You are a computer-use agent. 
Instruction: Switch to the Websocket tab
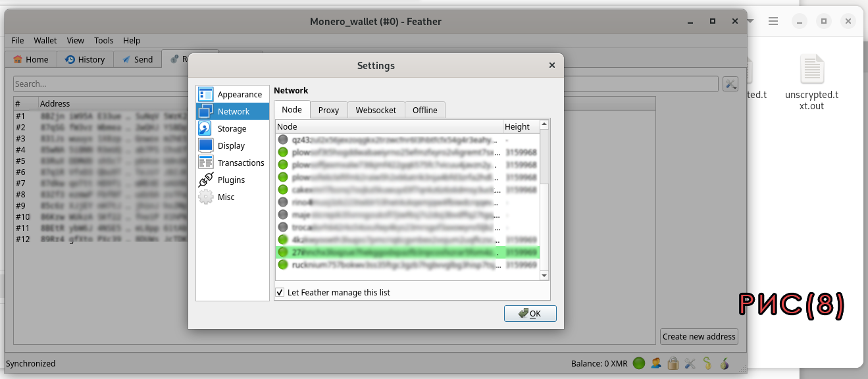[376, 110]
